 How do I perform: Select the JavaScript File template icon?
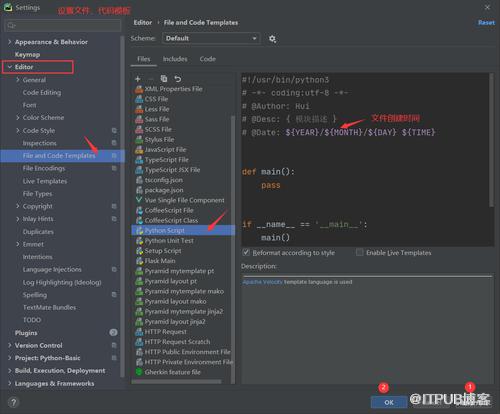click(x=139, y=150)
